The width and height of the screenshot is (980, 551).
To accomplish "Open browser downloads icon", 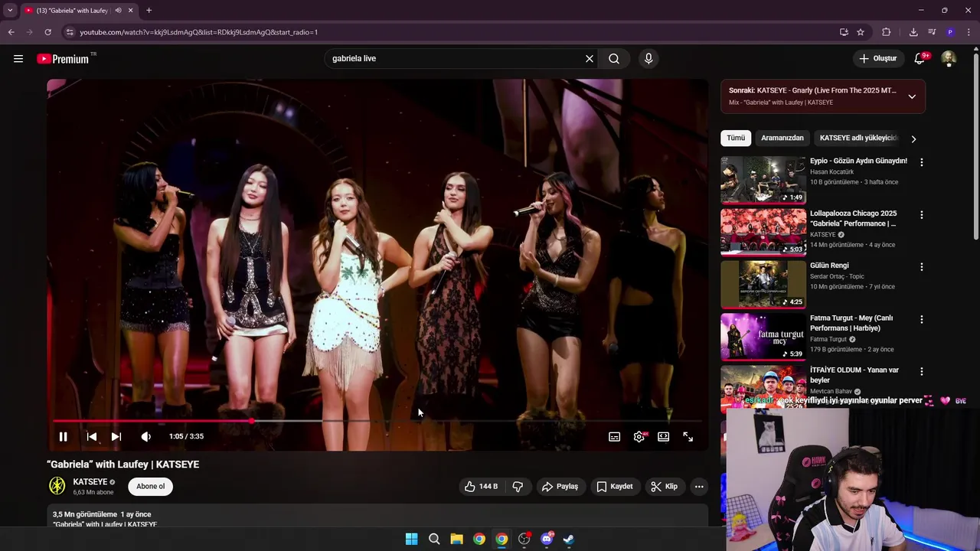I will tap(913, 32).
